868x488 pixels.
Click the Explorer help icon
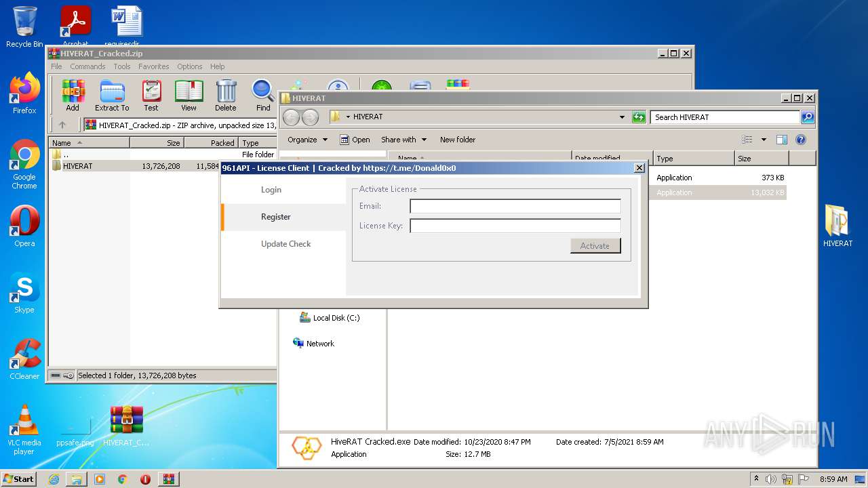pos(801,140)
